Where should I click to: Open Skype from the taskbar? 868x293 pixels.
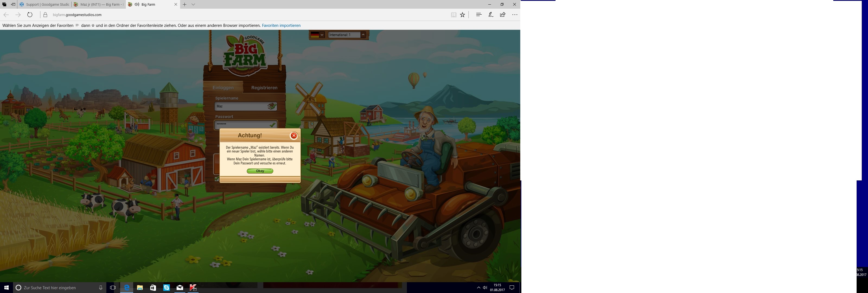pos(167,288)
